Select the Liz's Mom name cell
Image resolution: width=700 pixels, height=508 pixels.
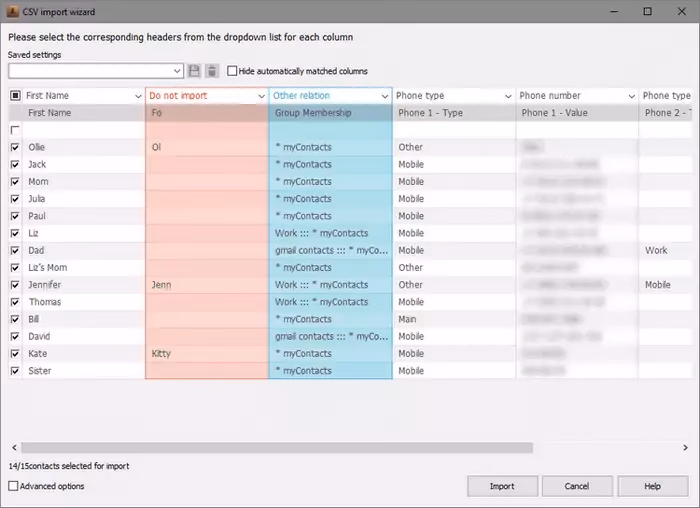[83, 268]
